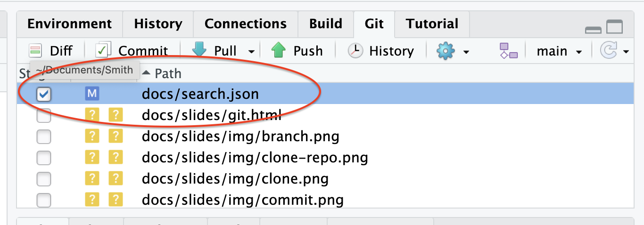
Task: Open the Pull dropdown arrow
Action: click(252, 51)
